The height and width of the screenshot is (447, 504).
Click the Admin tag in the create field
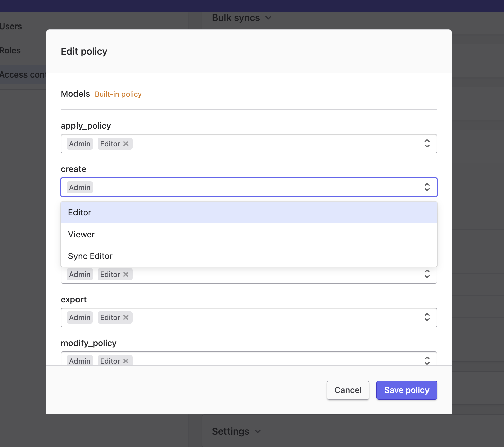coord(80,187)
